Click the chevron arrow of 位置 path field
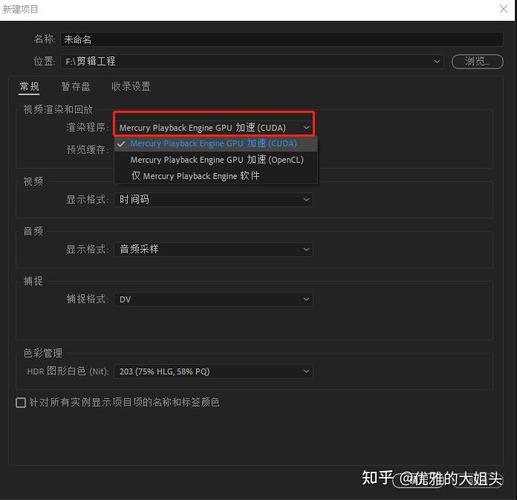 (x=437, y=61)
